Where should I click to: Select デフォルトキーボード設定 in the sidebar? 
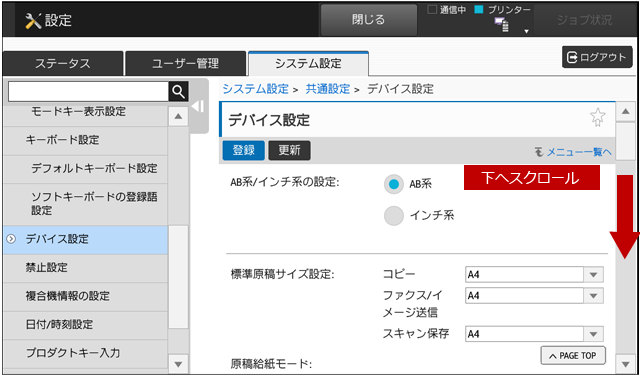coord(85,169)
